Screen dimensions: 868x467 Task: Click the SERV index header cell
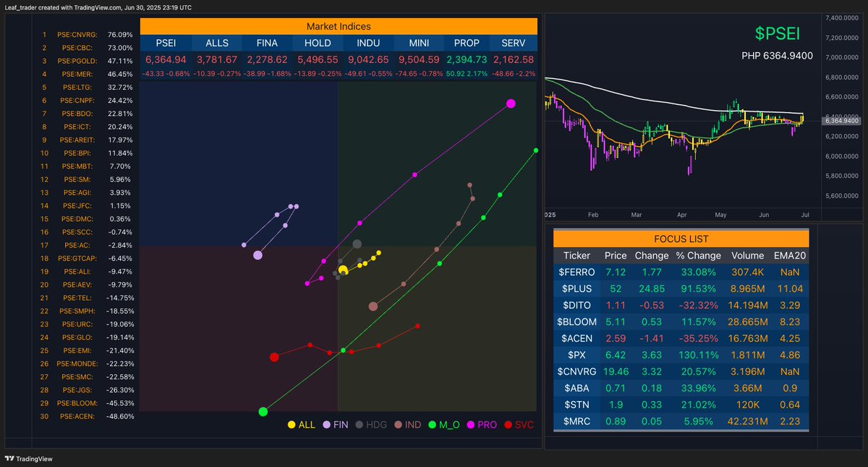tap(514, 43)
